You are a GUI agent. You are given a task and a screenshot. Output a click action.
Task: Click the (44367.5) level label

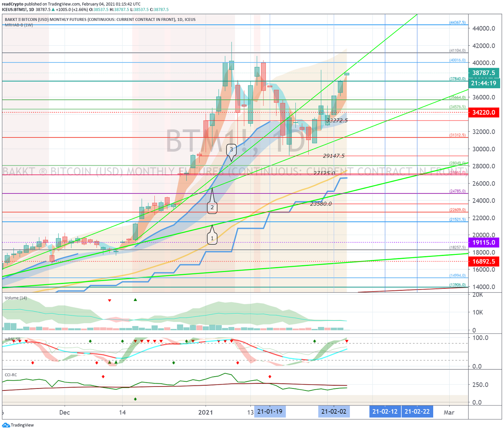(x=457, y=22)
